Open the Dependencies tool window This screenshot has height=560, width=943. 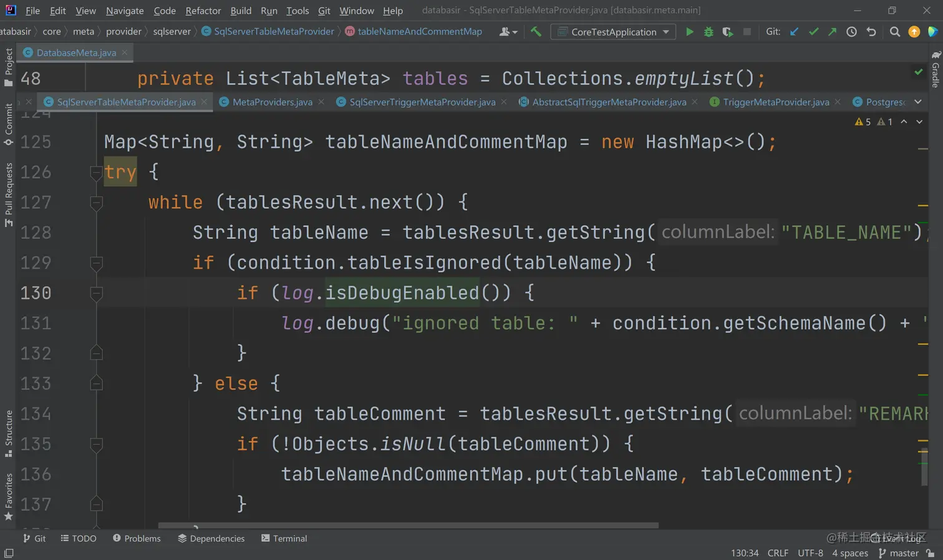coord(211,538)
